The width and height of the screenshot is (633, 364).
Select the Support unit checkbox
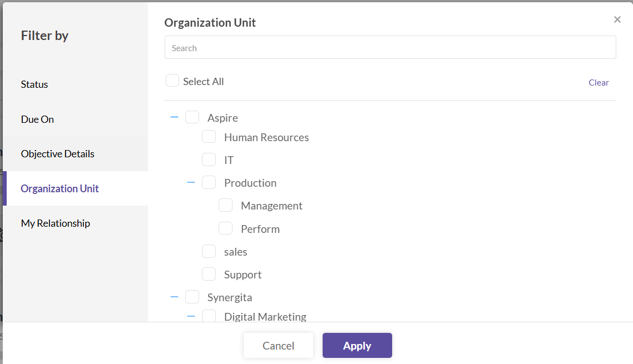tap(209, 274)
